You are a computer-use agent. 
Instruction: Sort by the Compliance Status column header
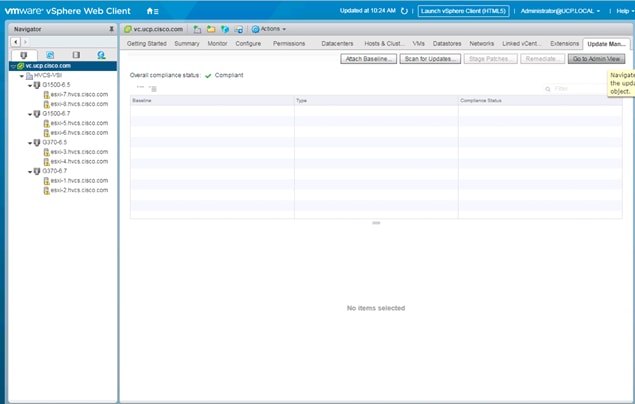point(540,100)
